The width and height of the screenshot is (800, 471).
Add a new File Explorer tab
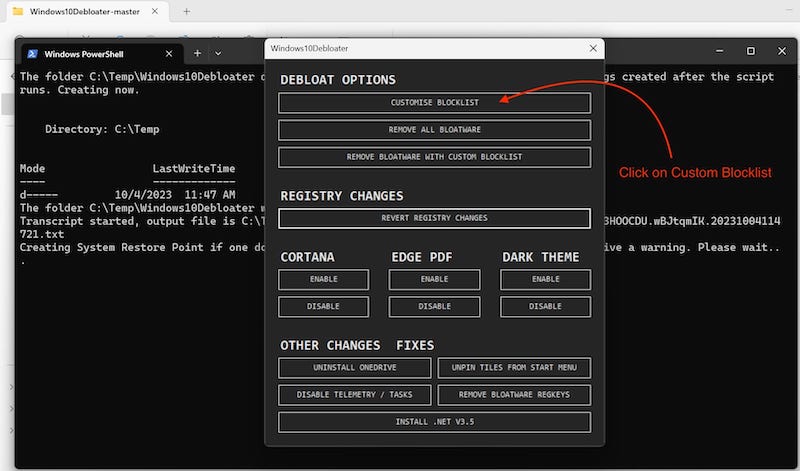tap(187, 11)
